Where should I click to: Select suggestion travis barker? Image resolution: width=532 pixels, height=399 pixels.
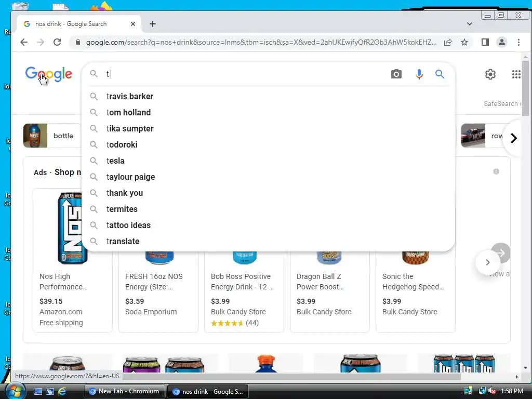[x=268, y=96]
